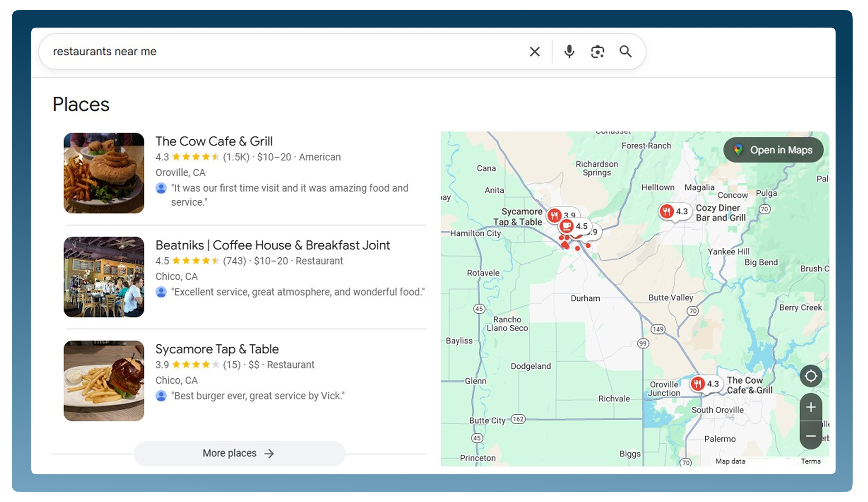Image resolution: width=868 pixels, height=502 pixels.
Task: Click the Beatniks 4.5 star rating
Action: click(x=195, y=261)
